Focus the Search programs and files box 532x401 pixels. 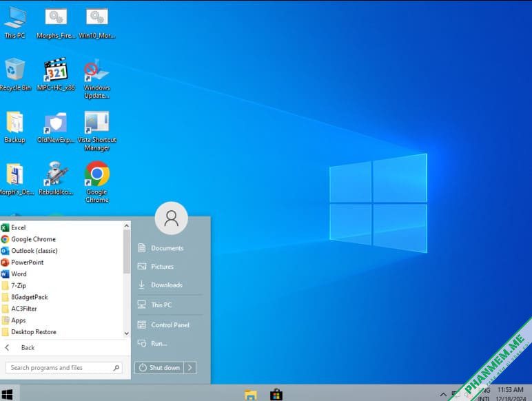click(x=64, y=368)
